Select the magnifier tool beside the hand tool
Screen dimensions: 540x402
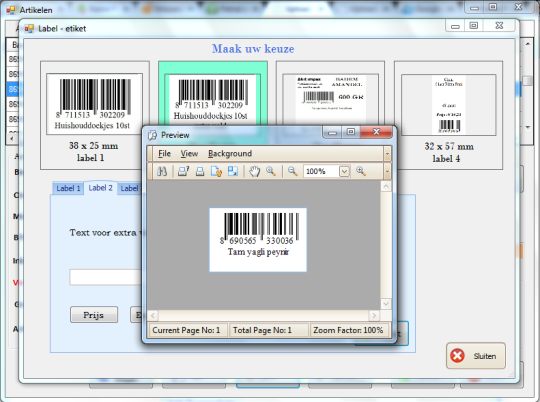[x=271, y=171]
